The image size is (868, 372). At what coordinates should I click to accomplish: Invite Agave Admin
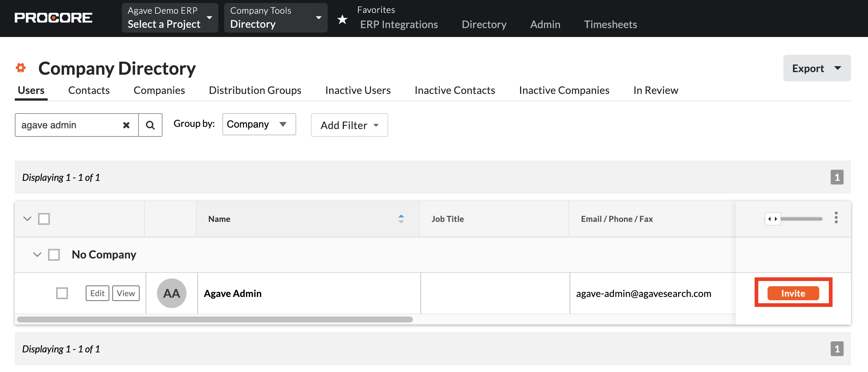point(793,293)
